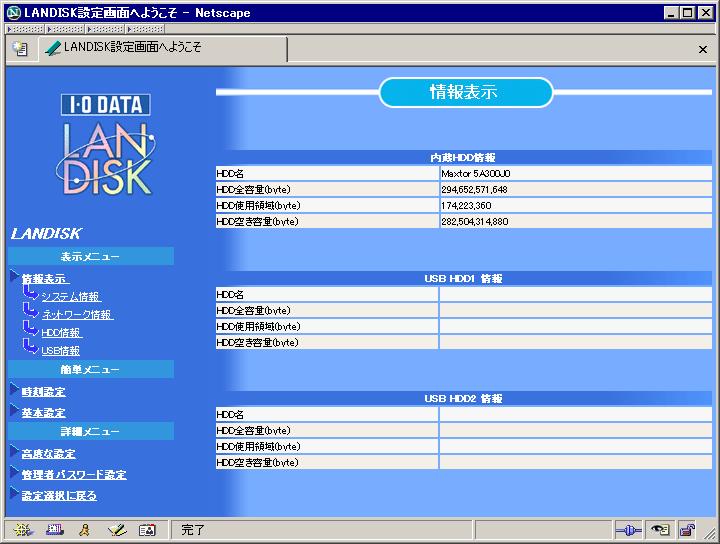Open Instant Messenger component icon
This screenshot has height=544, width=720.
(x=84, y=530)
